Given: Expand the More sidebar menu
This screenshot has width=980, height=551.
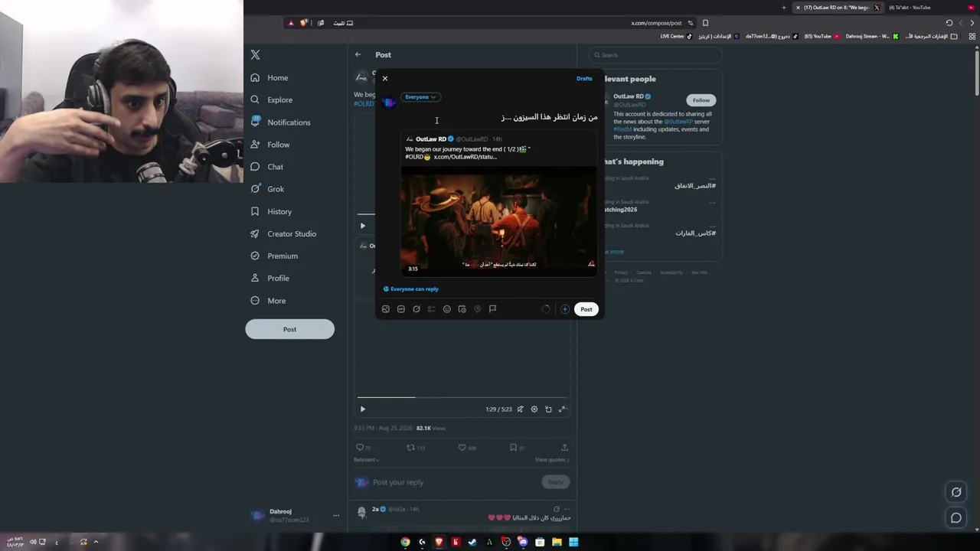Looking at the screenshot, I should click(268, 301).
